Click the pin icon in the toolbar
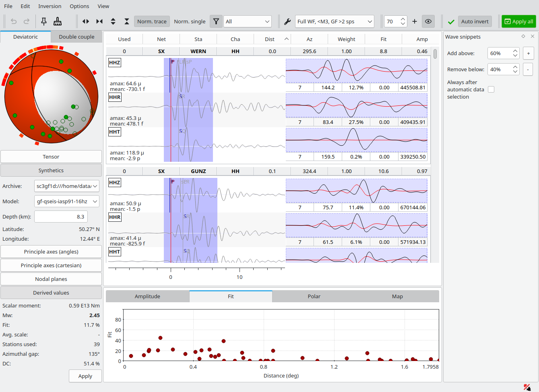This screenshot has width=539, height=392. (x=44, y=21)
